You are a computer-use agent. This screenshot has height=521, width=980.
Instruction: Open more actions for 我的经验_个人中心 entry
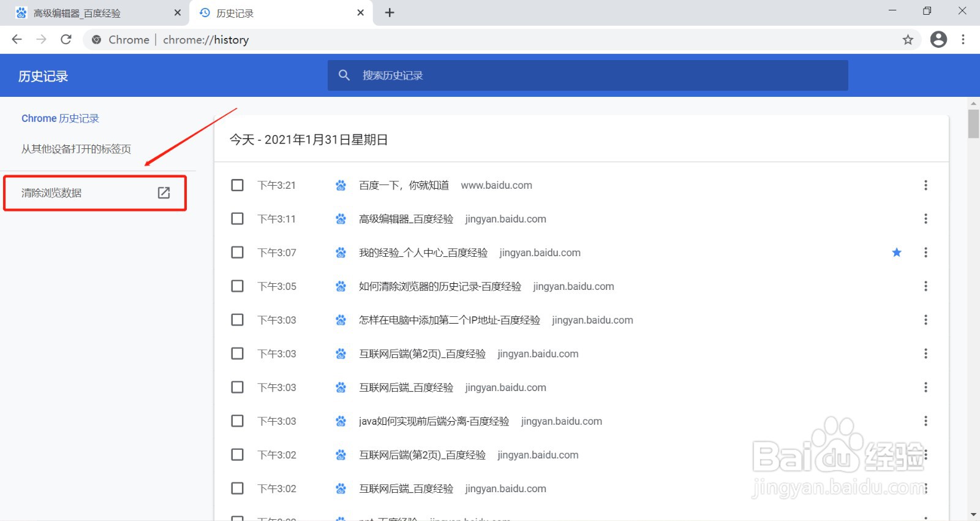(925, 253)
